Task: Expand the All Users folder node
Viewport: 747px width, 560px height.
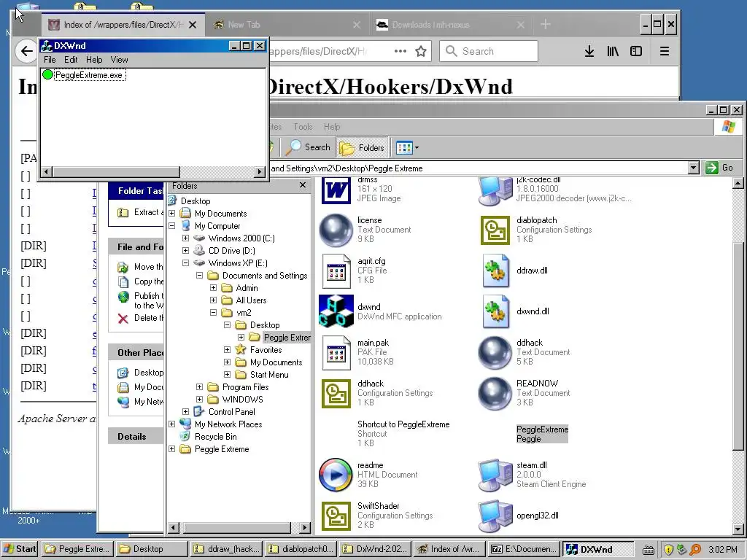Action: tap(214, 300)
